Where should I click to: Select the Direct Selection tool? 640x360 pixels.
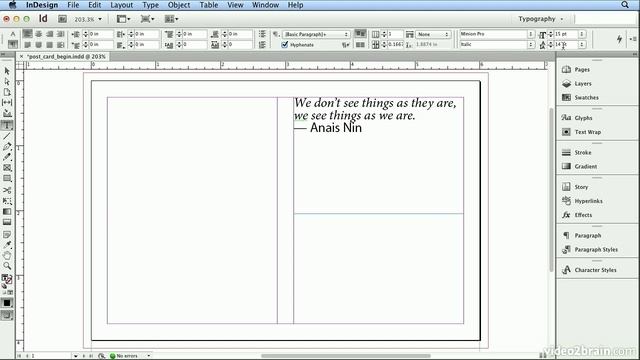(x=7, y=82)
